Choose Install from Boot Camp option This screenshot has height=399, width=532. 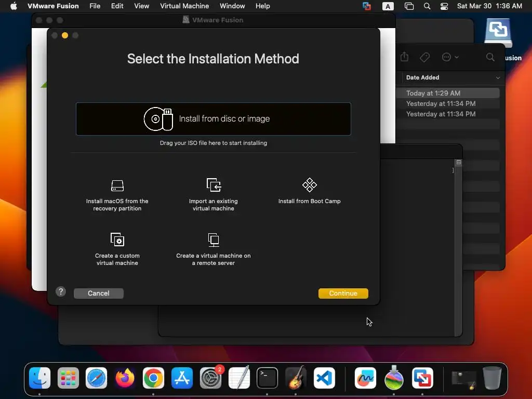pyautogui.click(x=310, y=191)
